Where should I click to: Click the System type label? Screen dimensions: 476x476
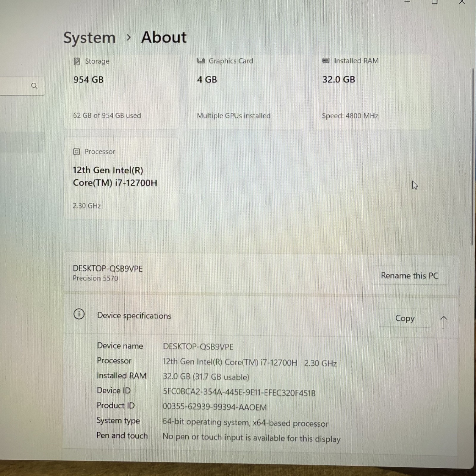click(x=118, y=421)
